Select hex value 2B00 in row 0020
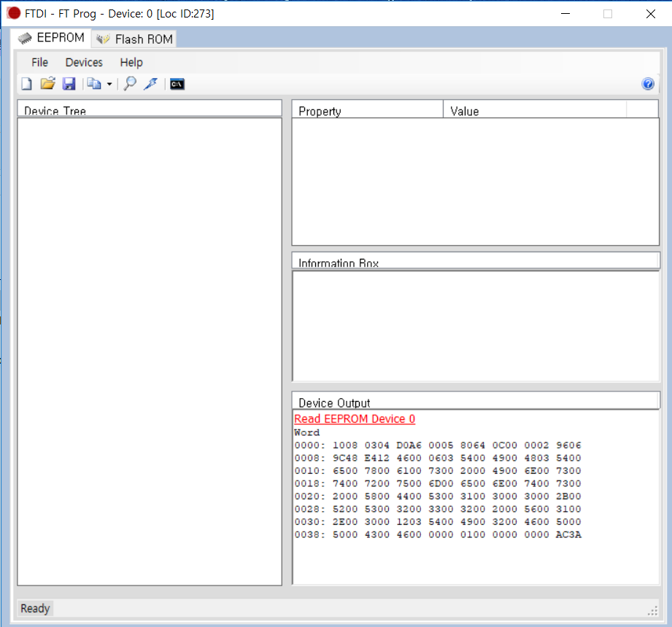 click(568, 496)
